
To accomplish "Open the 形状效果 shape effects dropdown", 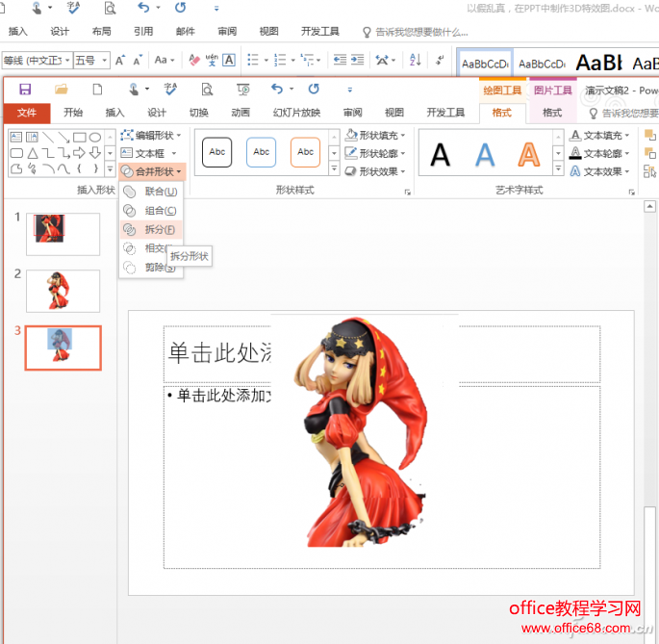I will tap(375, 172).
